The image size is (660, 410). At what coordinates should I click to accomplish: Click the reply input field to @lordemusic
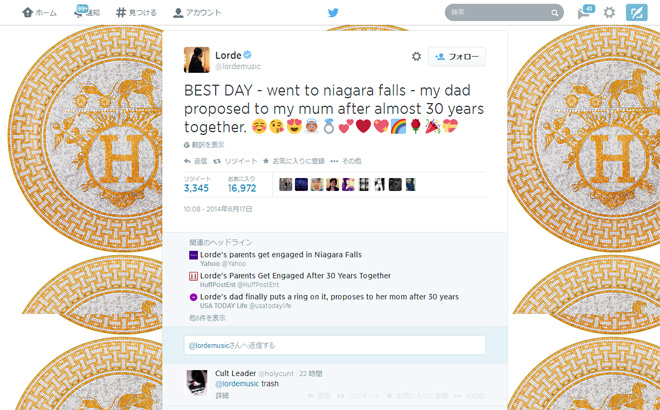coord(335,345)
